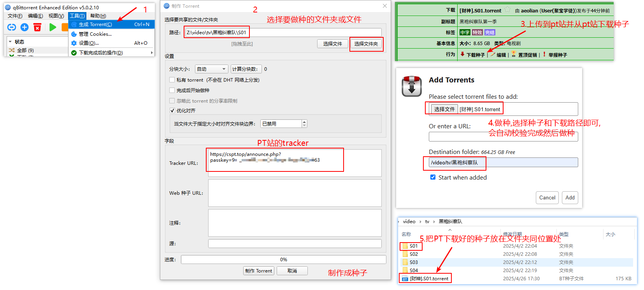Click the gear icon beside 设置(O)
The image size is (644, 290).
click(74, 43)
